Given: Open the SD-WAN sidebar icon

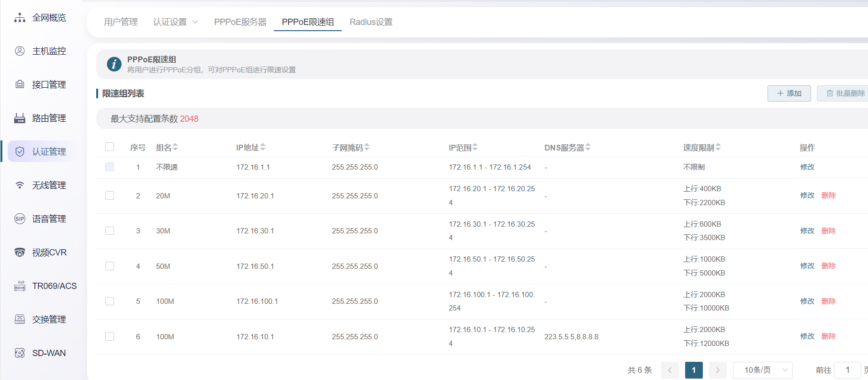Looking at the screenshot, I should click(20, 353).
